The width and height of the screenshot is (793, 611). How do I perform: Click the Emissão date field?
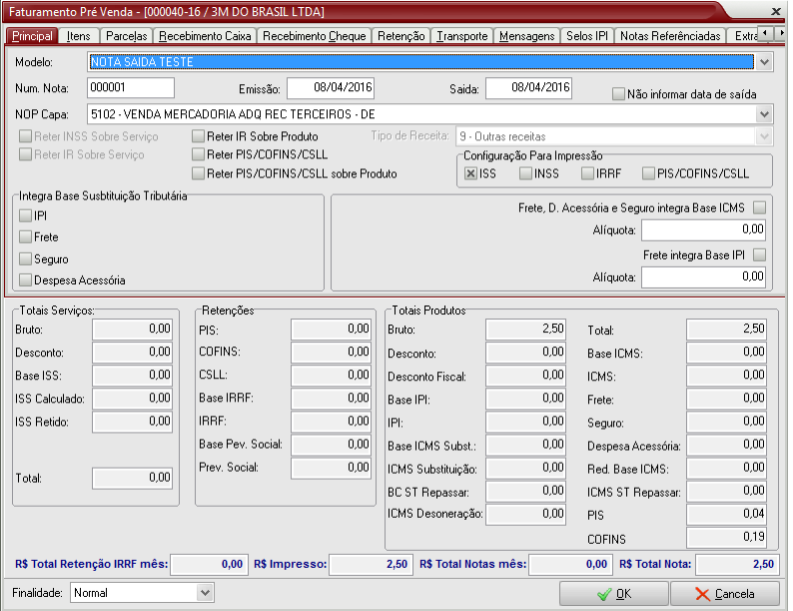tap(330, 88)
